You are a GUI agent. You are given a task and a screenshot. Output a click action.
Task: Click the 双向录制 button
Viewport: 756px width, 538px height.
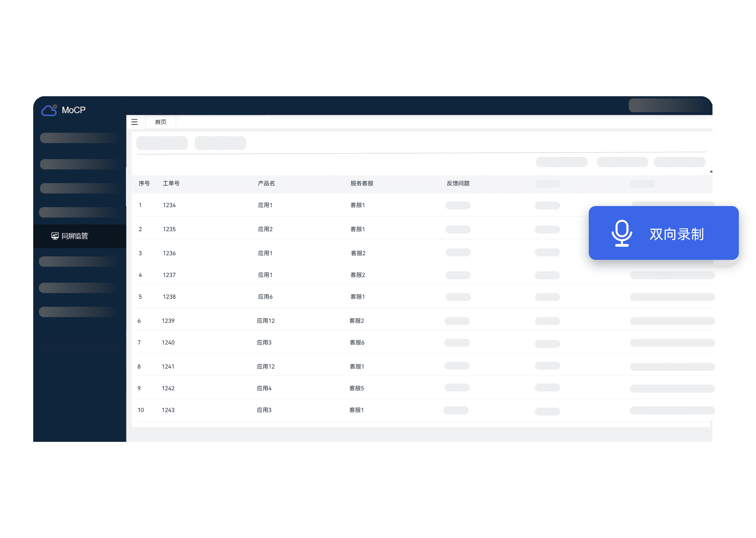[x=676, y=234]
